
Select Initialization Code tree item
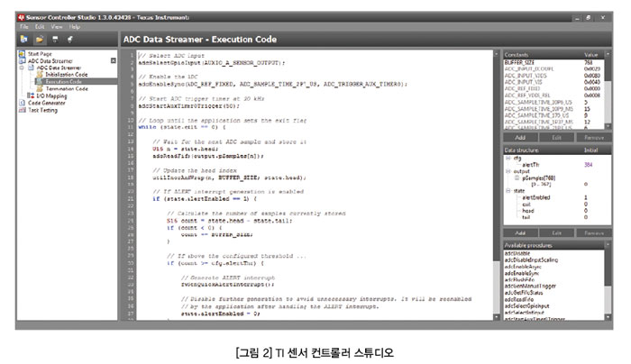coord(67,75)
